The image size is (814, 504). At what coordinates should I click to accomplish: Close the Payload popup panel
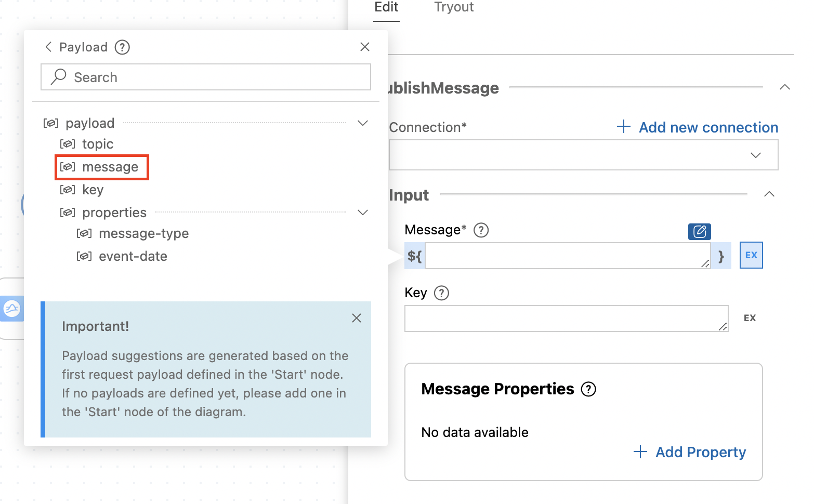(365, 47)
